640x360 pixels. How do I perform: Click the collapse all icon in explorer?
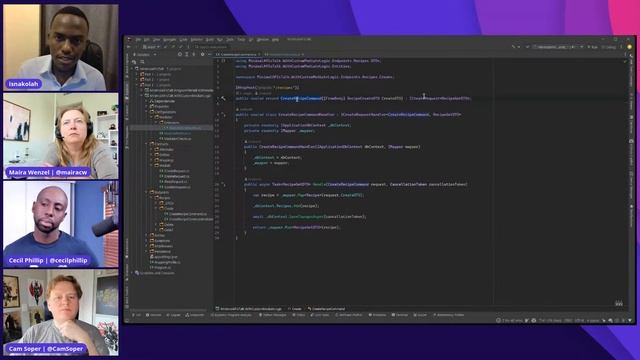coord(194,54)
